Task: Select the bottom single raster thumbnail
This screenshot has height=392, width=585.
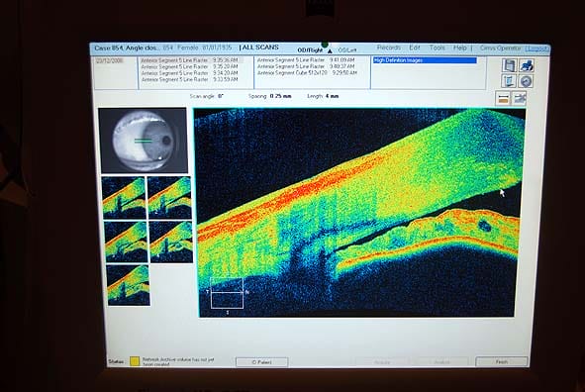Action: pos(128,285)
